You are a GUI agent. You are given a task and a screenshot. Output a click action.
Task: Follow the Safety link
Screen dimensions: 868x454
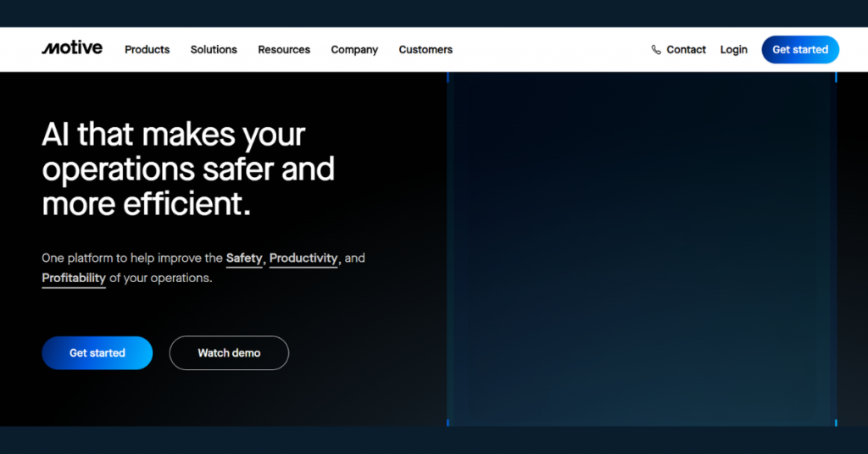point(244,258)
